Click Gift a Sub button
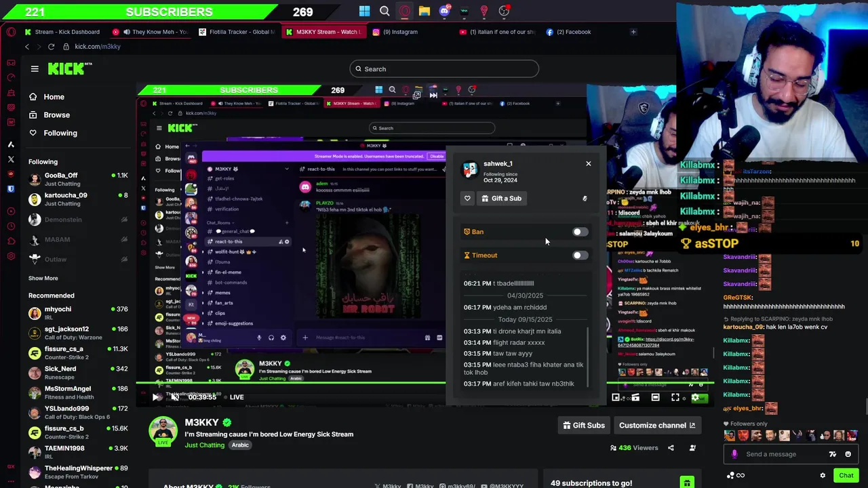This screenshot has height=488, width=868. tap(501, 199)
